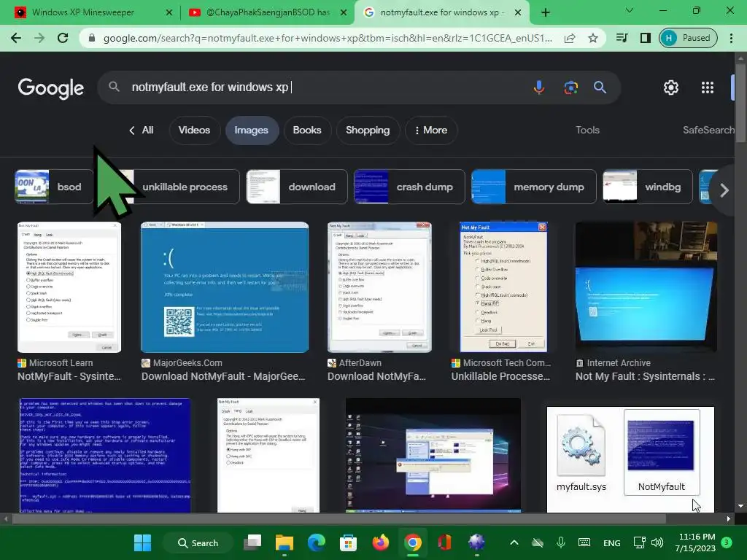
Task: Click the Google logo
Action: [x=51, y=88]
